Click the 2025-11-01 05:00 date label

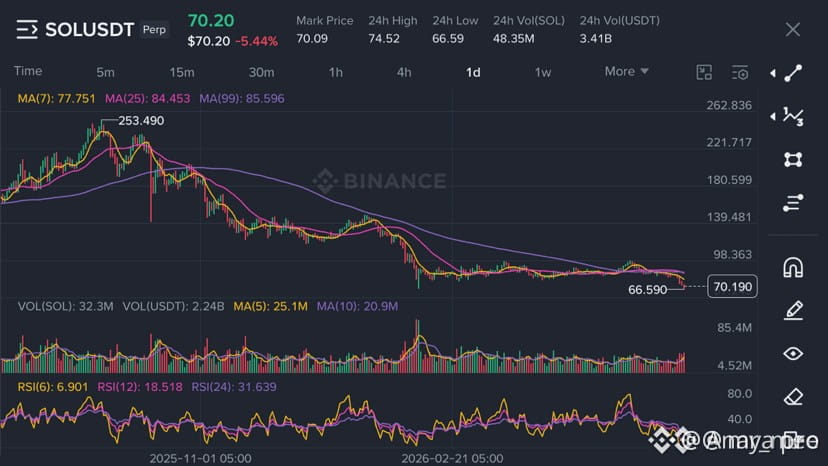(x=200, y=458)
